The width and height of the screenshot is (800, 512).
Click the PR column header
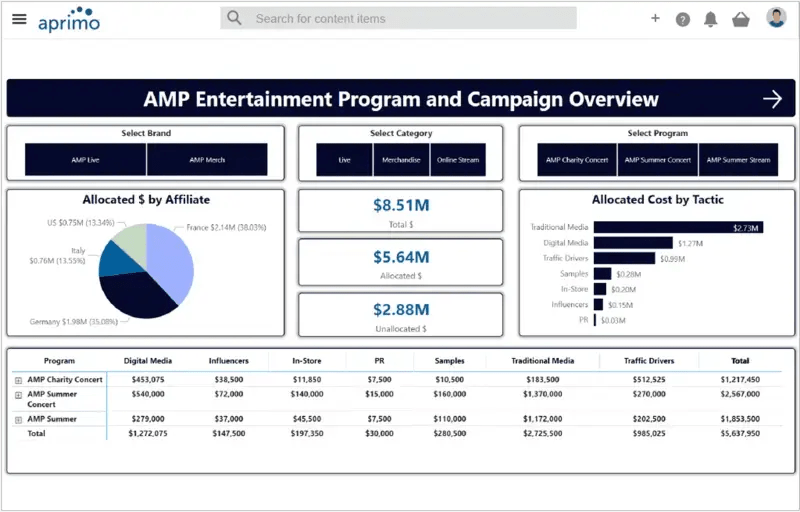coord(379,361)
